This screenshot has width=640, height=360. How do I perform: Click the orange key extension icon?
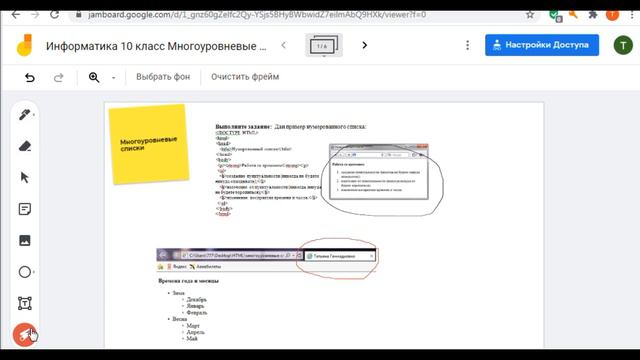click(573, 15)
